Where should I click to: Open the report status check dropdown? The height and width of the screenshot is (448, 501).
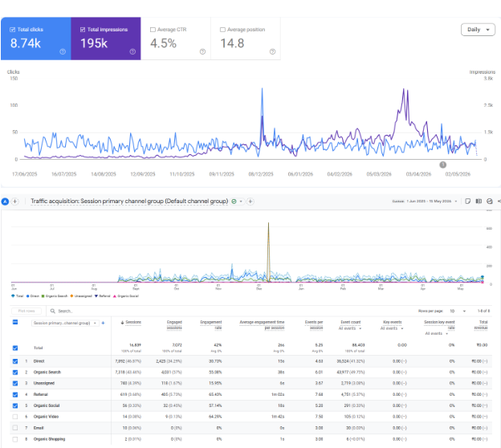(x=237, y=202)
